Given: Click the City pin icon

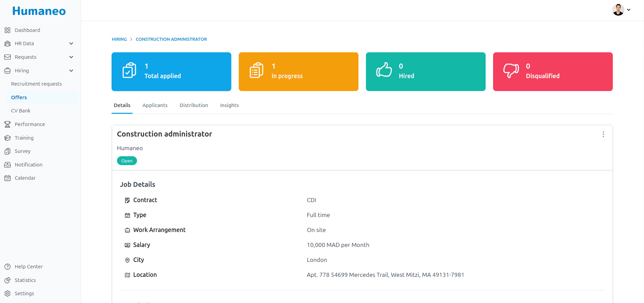Looking at the screenshot, I should coord(128,260).
